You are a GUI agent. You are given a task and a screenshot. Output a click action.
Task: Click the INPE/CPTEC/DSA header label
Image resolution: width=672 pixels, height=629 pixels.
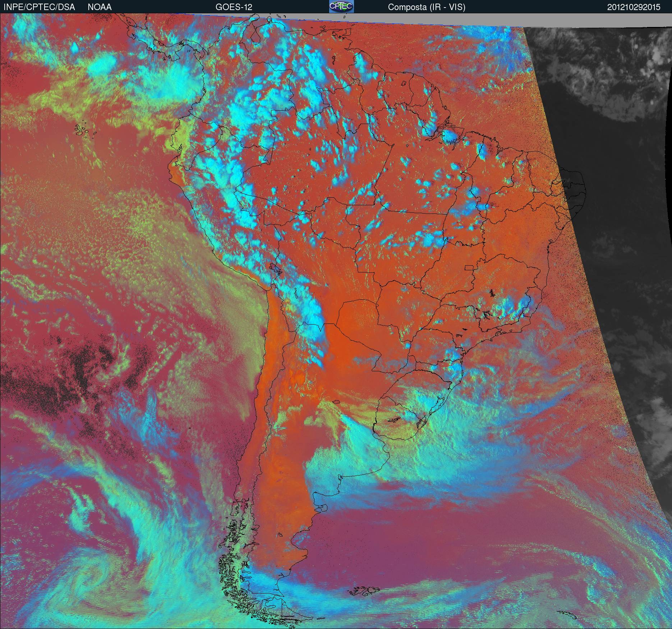[x=39, y=7]
